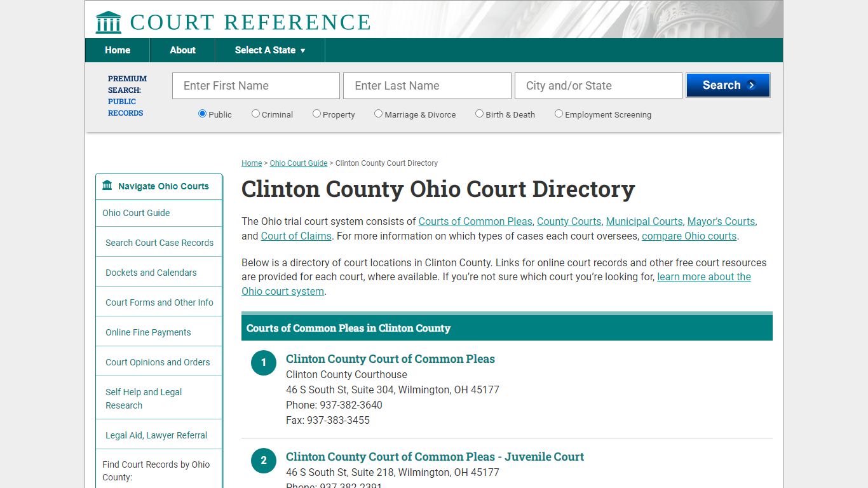
Task: Open the Mayor's Courts link
Action: pyautogui.click(x=721, y=221)
